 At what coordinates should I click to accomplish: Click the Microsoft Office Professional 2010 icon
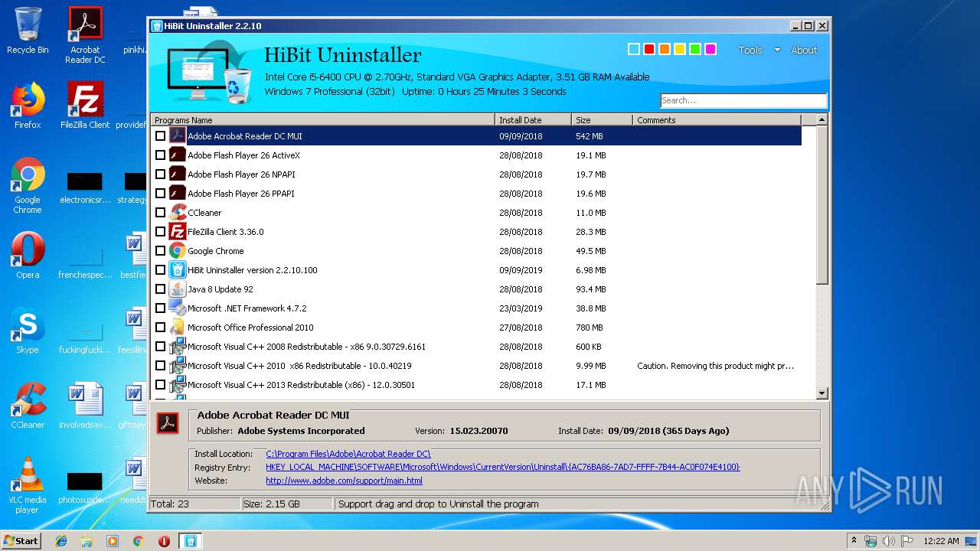click(178, 327)
